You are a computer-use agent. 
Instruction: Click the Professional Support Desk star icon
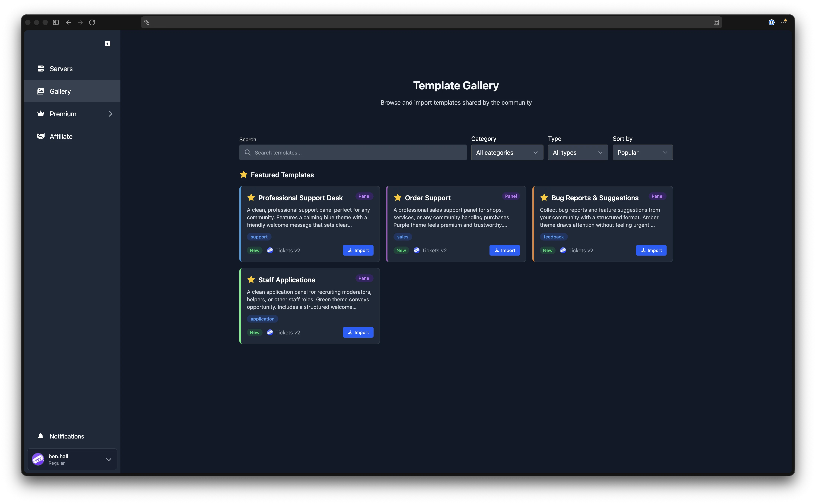point(251,198)
